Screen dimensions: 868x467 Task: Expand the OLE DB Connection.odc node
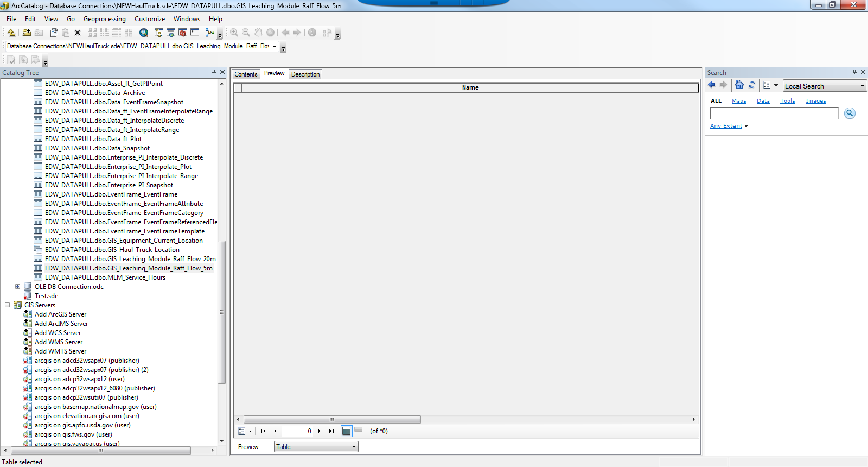pyautogui.click(x=17, y=287)
